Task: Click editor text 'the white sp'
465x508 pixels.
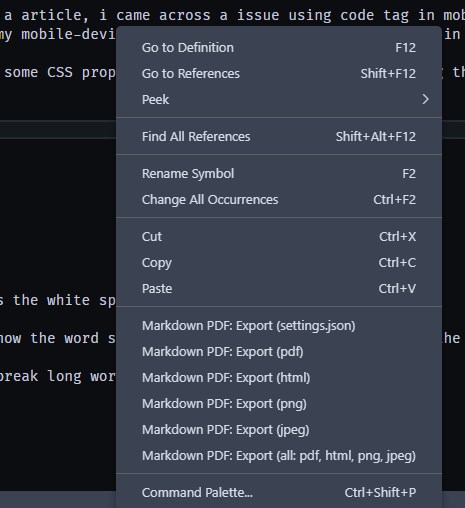Action: [x=64, y=300]
